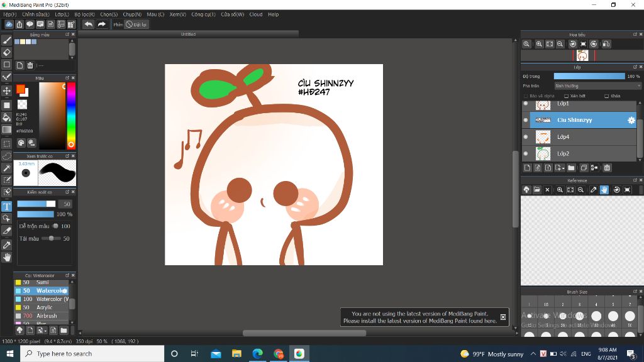644x362 pixels.
Task: Click the cloud save icon
Action: (x=9, y=25)
